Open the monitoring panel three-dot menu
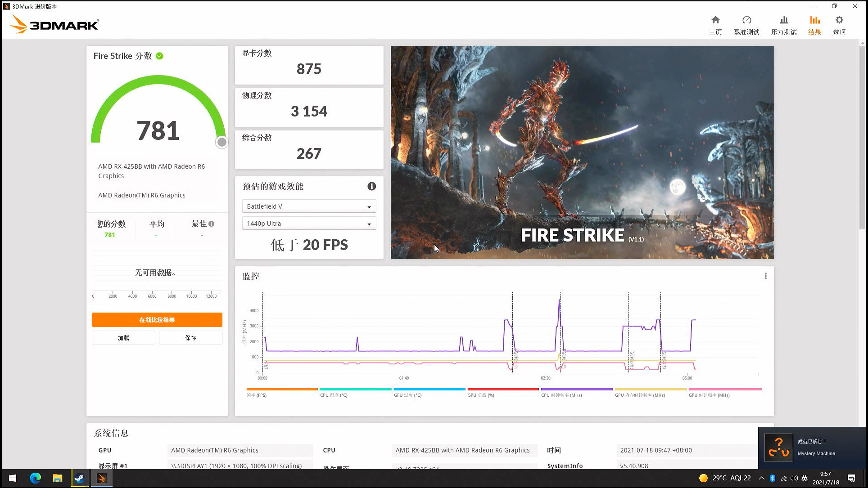868x488 pixels. [x=765, y=276]
